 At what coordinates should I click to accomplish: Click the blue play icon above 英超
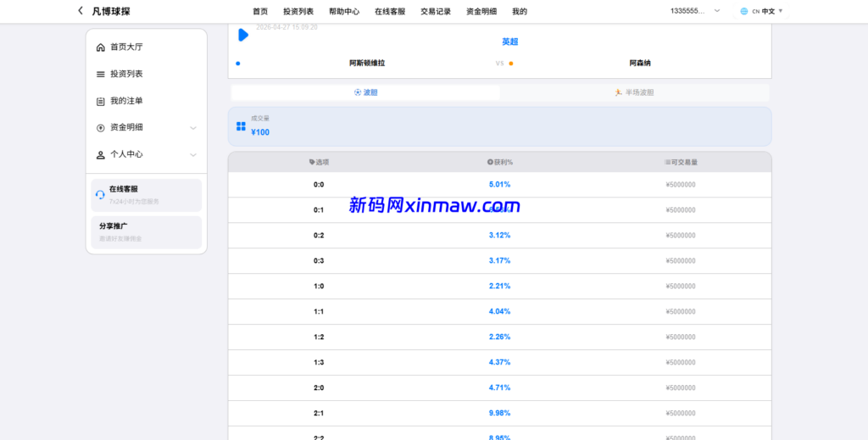pos(243,35)
